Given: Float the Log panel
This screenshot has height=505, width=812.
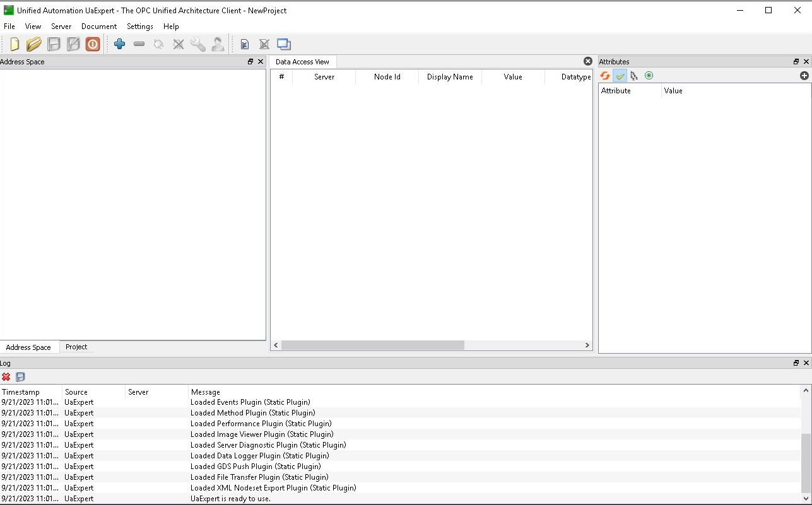Looking at the screenshot, I should tap(796, 363).
